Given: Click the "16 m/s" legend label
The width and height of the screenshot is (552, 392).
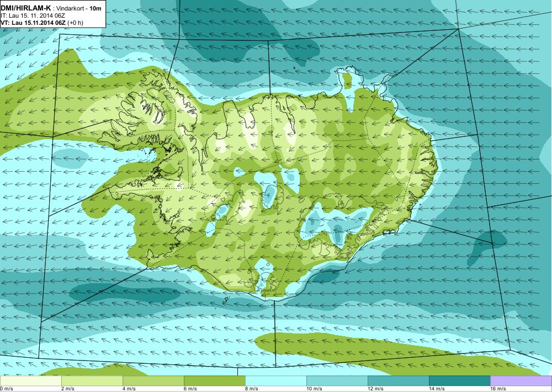Looking at the screenshot, I should [x=498, y=389].
